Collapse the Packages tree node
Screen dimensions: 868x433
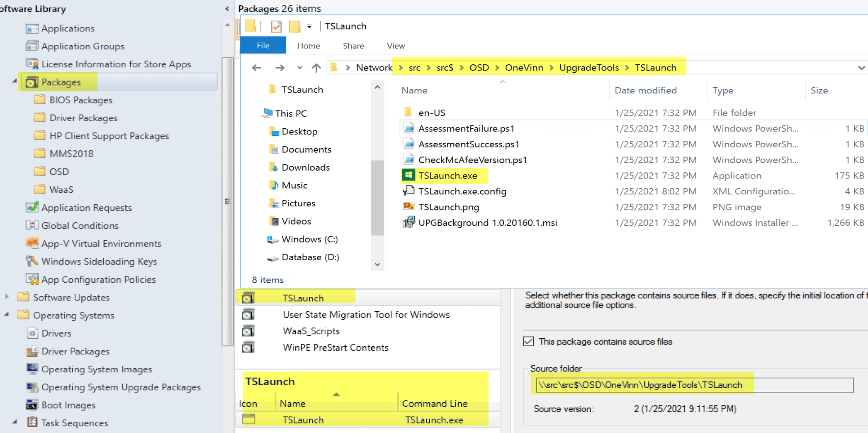point(15,81)
